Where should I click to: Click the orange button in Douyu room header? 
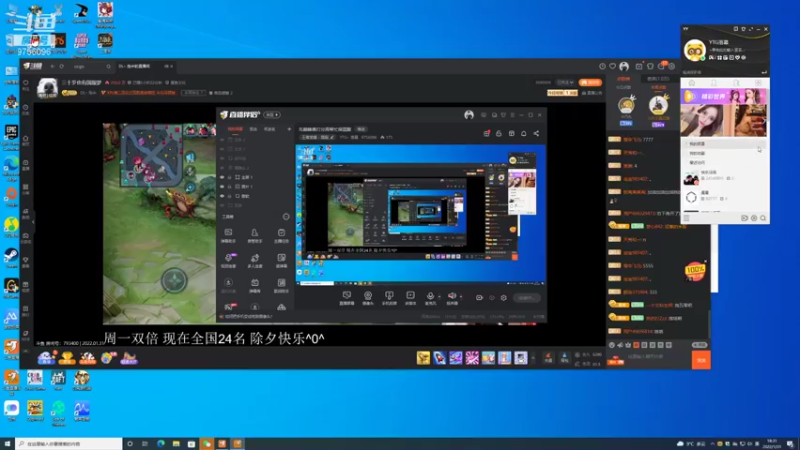[x=590, y=83]
